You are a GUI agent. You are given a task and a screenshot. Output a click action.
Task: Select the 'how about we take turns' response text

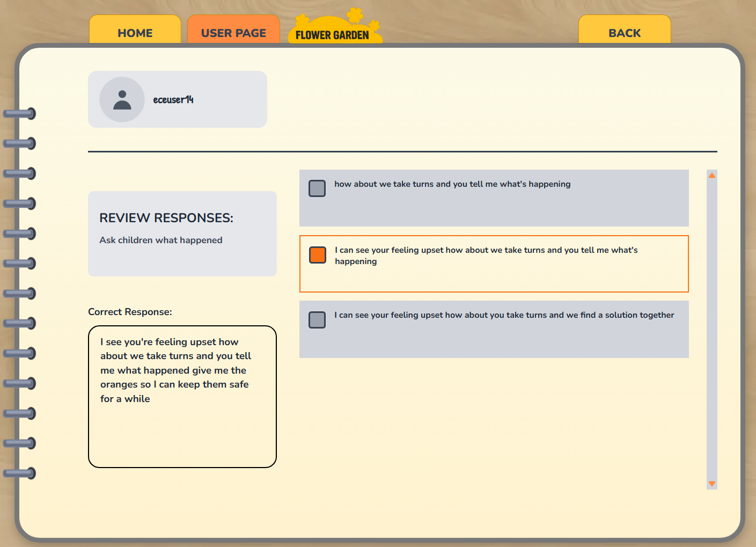point(452,184)
